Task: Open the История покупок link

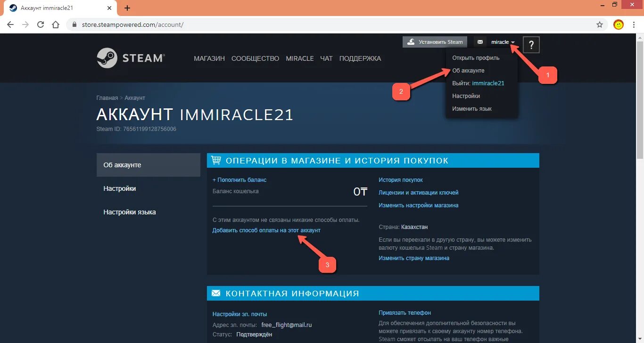Action: point(401,180)
